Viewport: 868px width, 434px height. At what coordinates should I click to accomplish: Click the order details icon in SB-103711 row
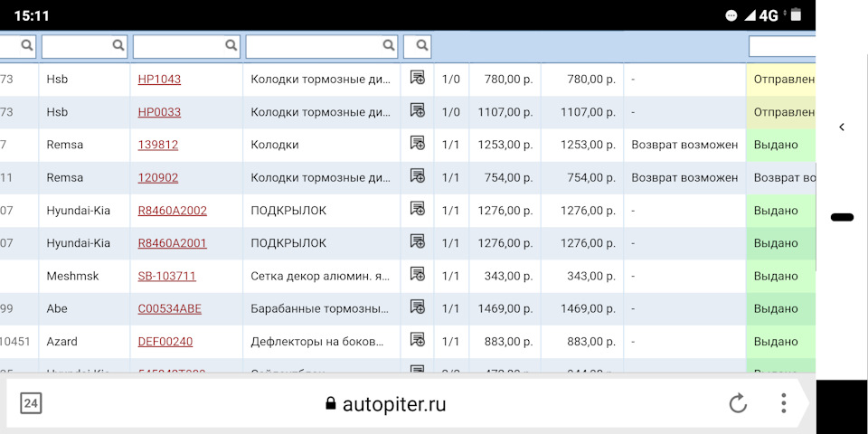417,275
